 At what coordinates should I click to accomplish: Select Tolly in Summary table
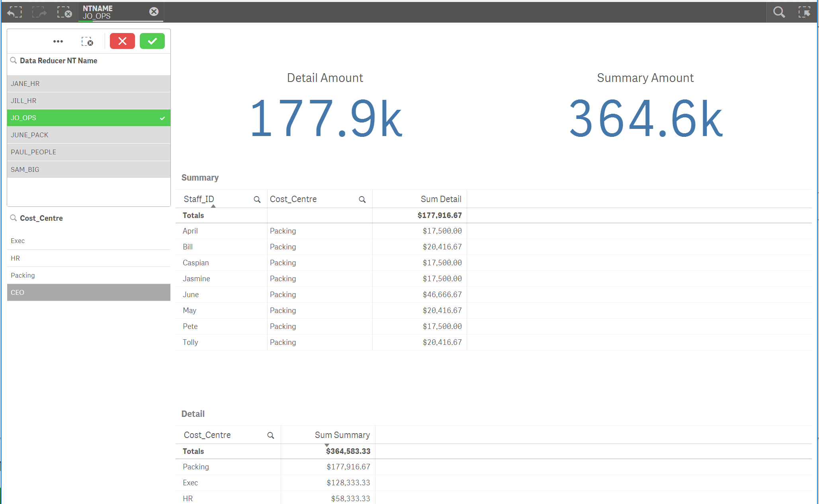pos(190,342)
